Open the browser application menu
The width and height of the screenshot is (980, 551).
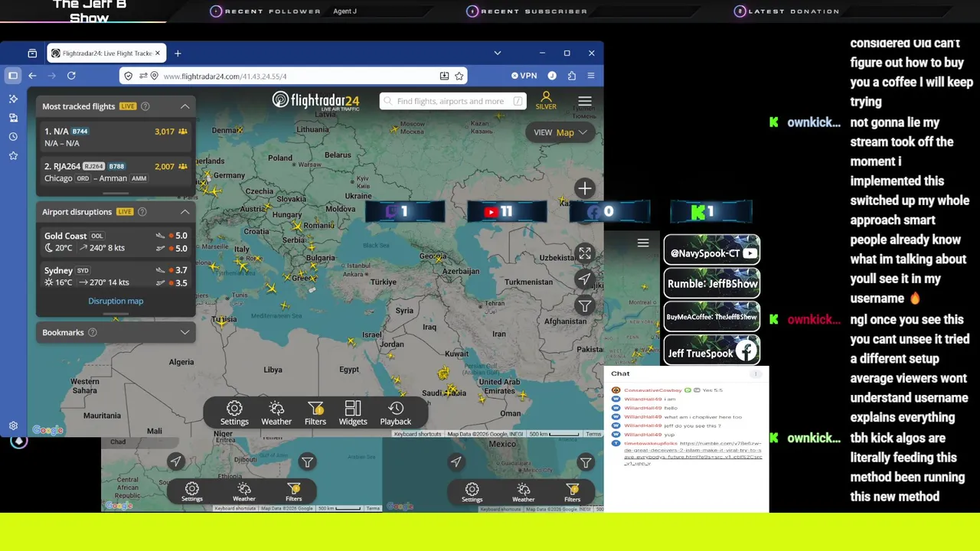pyautogui.click(x=591, y=76)
